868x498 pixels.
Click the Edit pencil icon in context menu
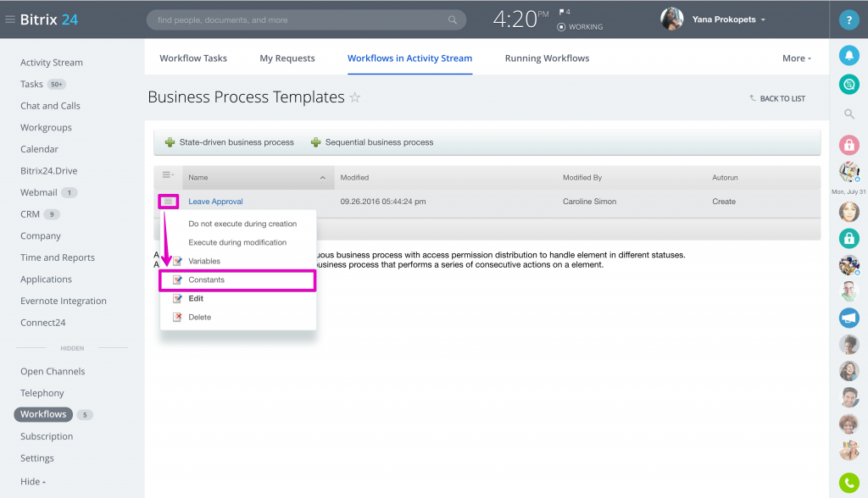coord(177,298)
